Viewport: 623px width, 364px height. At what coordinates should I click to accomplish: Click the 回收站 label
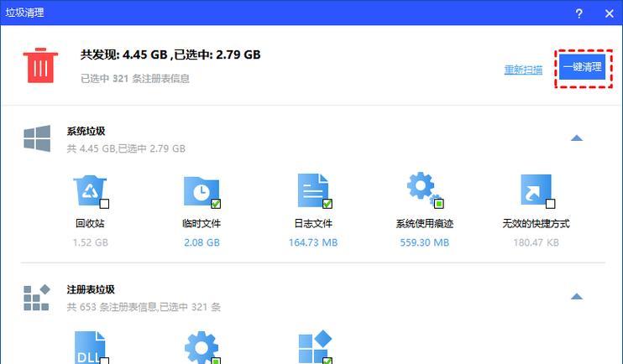click(90, 223)
